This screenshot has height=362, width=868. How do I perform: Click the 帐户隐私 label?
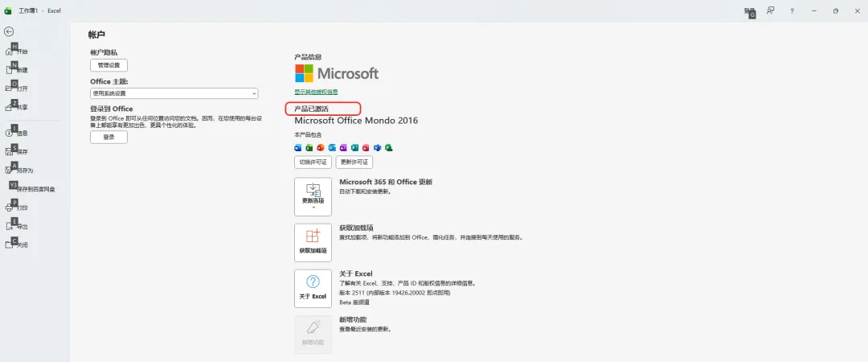104,52
